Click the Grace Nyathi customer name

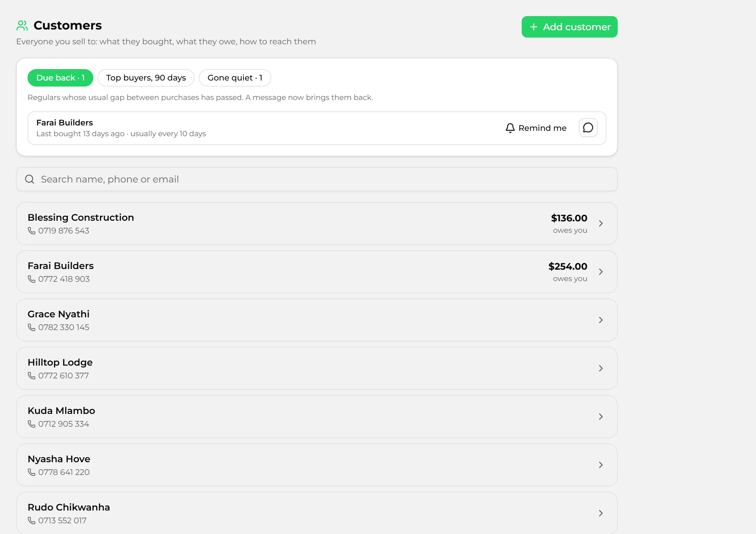(58, 314)
